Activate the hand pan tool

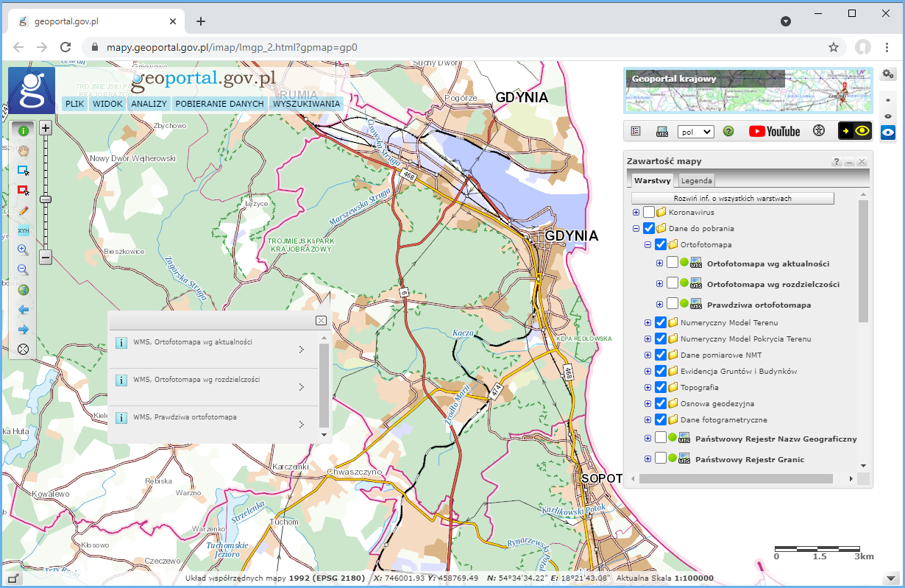[23, 150]
